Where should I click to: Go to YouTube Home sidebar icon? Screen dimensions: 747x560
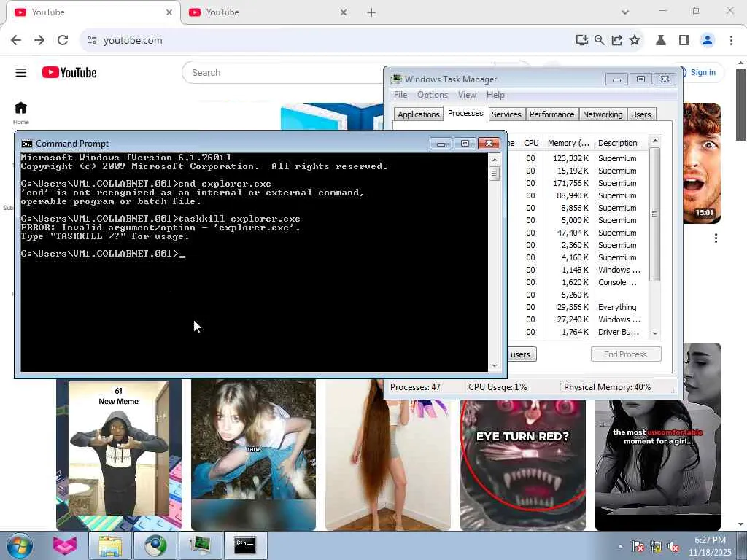20,112
